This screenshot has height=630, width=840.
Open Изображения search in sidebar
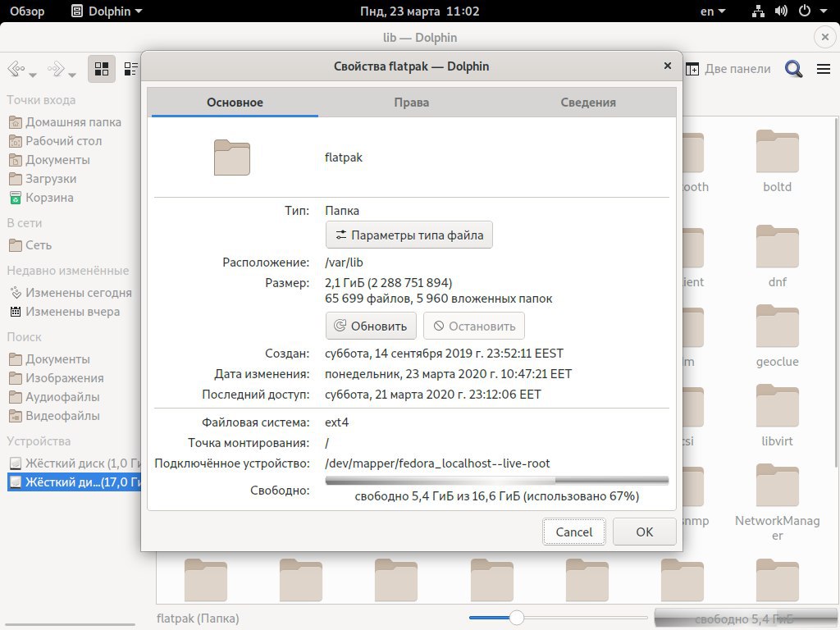57,377
